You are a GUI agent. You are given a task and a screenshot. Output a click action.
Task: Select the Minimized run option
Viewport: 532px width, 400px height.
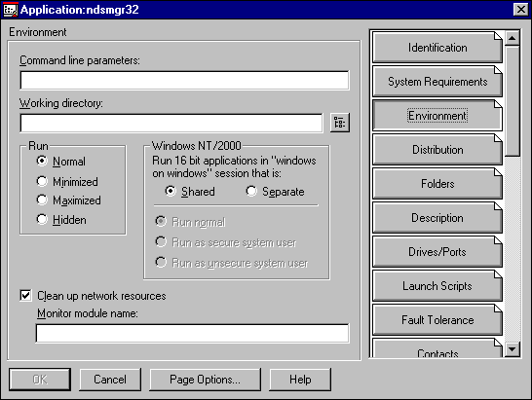pos(67,182)
